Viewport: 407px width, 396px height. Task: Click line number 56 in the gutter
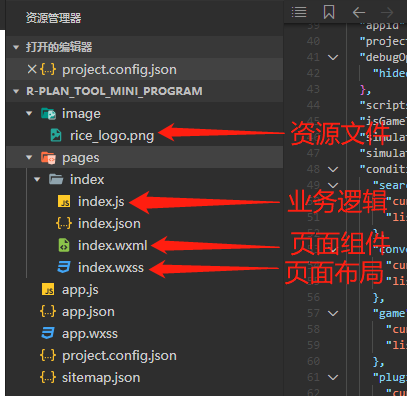click(313, 297)
